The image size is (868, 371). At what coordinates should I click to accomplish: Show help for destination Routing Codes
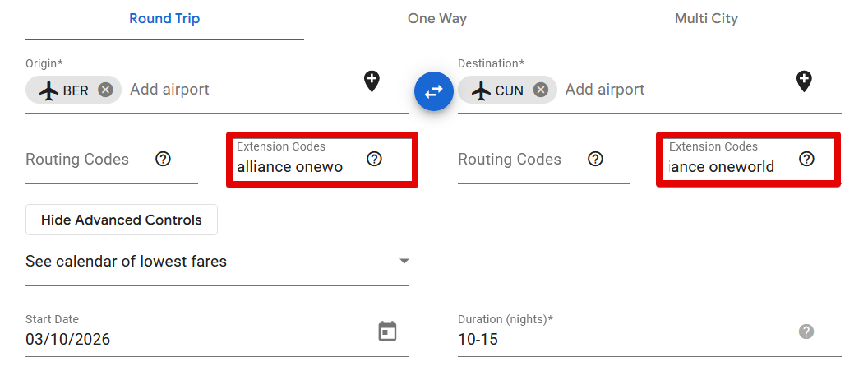[x=595, y=160]
